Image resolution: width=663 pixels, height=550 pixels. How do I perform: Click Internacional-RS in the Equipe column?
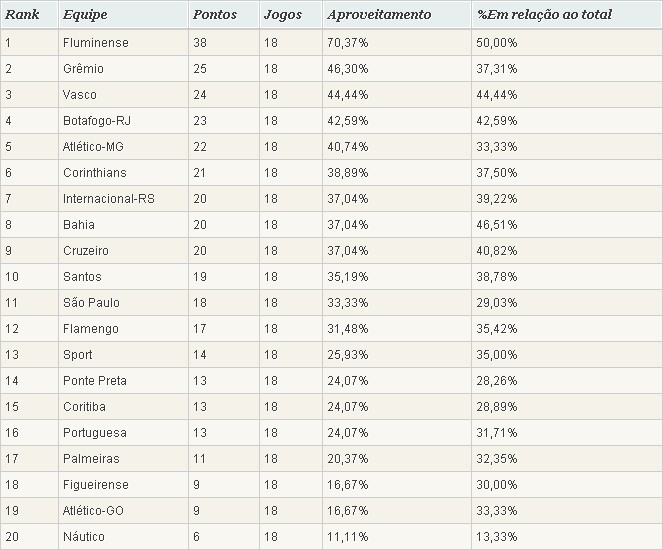[106, 199]
